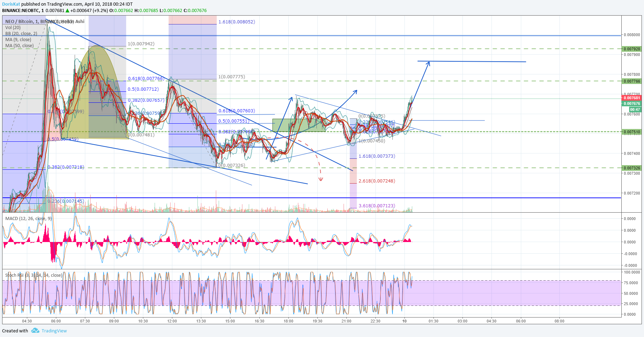
Task: Click the 100.0000 Stoch RSI scale label
Action: (x=632, y=273)
